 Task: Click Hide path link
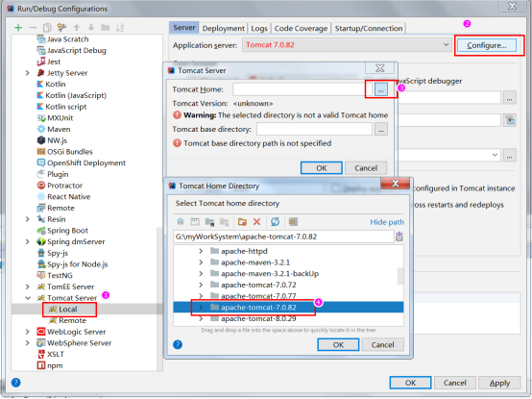click(x=387, y=222)
